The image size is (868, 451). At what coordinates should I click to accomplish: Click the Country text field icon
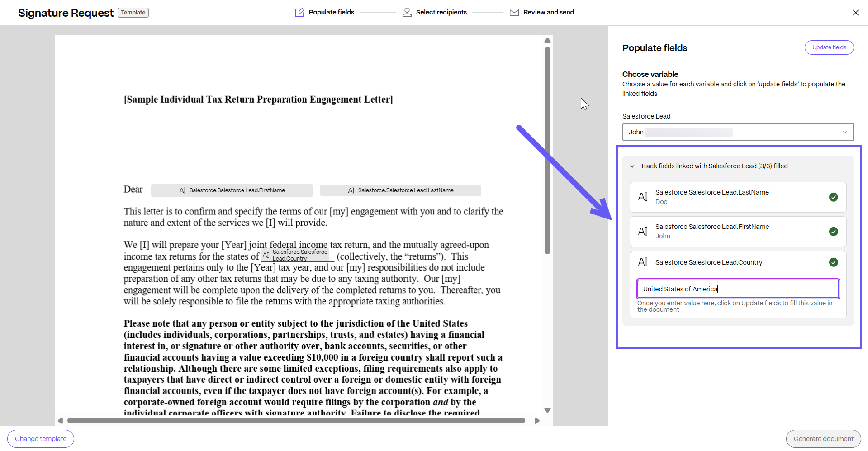643,262
